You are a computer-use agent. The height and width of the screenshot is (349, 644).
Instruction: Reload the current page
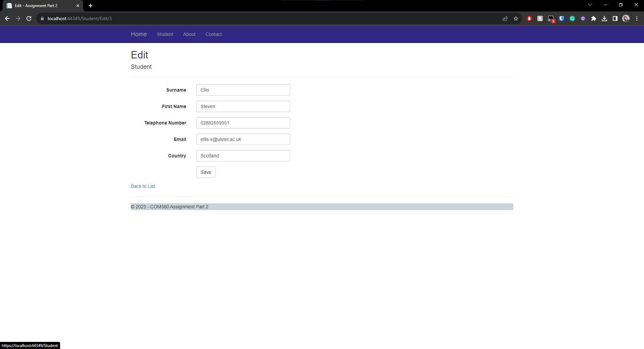click(29, 18)
